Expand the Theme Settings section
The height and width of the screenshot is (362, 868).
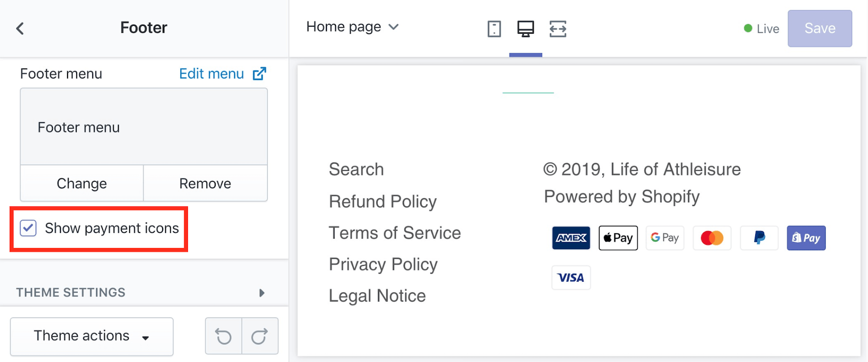tap(141, 293)
